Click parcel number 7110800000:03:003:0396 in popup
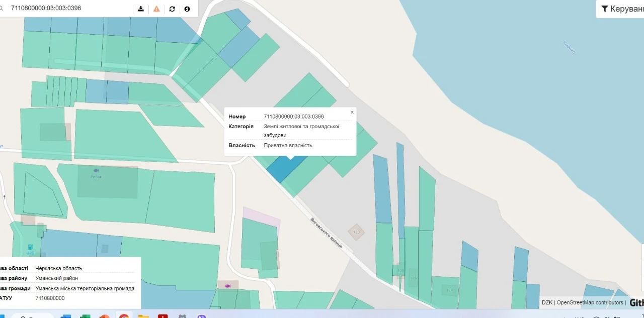The height and width of the screenshot is (318, 644). (x=294, y=117)
